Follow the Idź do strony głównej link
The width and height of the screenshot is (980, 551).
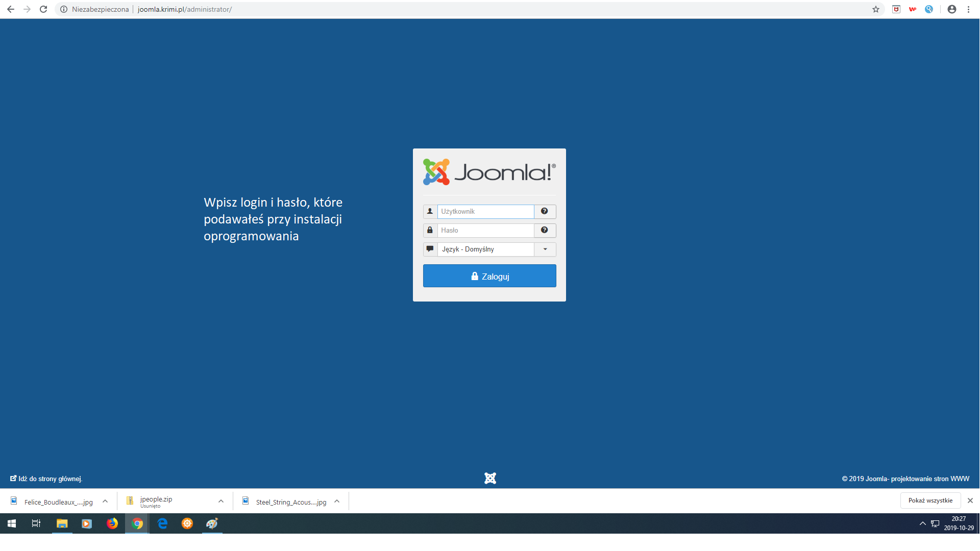(50, 479)
